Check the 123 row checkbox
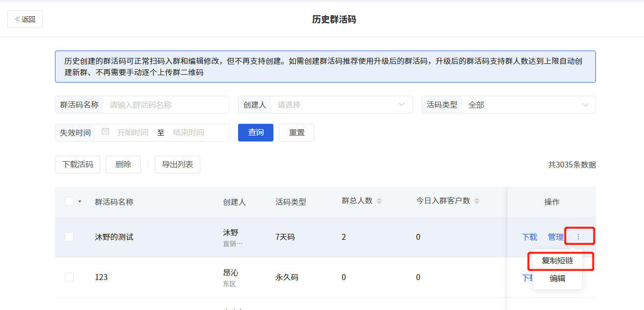This screenshot has height=310, width=644. [x=69, y=277]
